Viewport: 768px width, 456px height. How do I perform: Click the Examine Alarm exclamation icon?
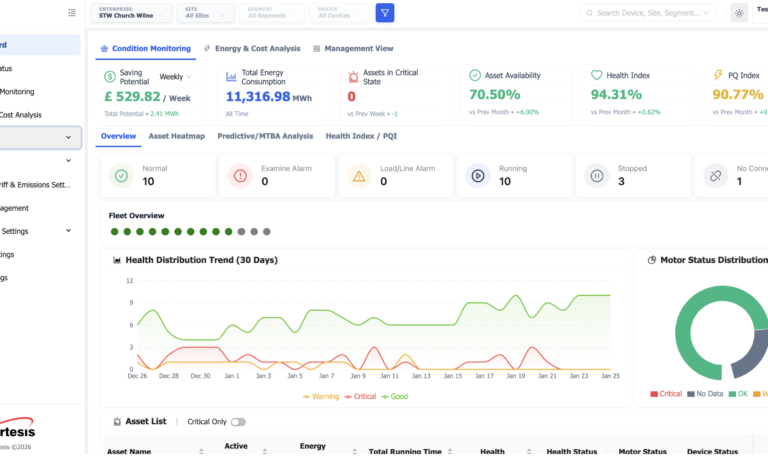pos(240,175)
